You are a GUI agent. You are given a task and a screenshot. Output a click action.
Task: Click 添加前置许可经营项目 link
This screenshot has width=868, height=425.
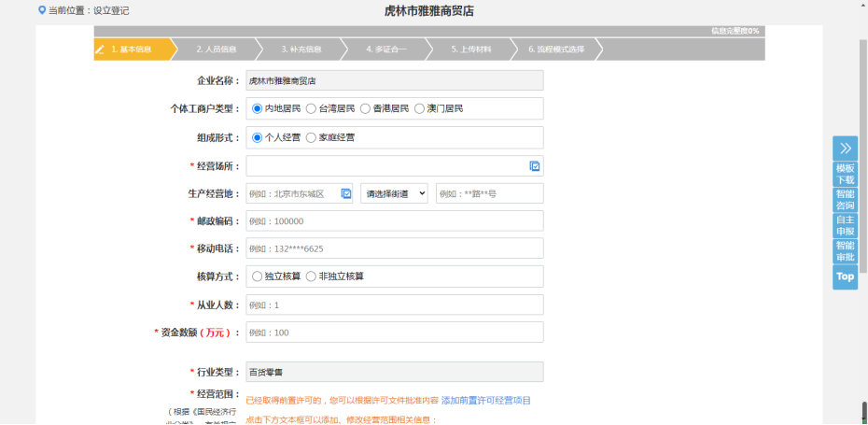pos(486,400)
